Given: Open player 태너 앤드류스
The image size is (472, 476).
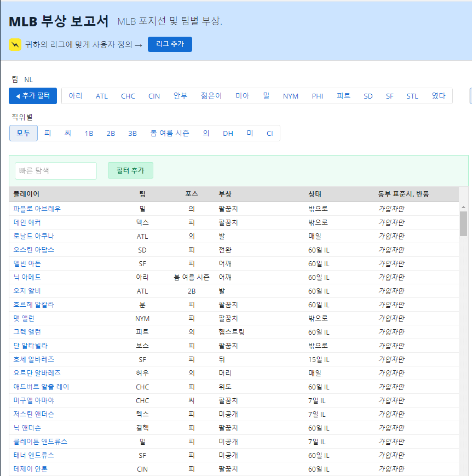Looking at the screenshot, I should tap(34, 455).
